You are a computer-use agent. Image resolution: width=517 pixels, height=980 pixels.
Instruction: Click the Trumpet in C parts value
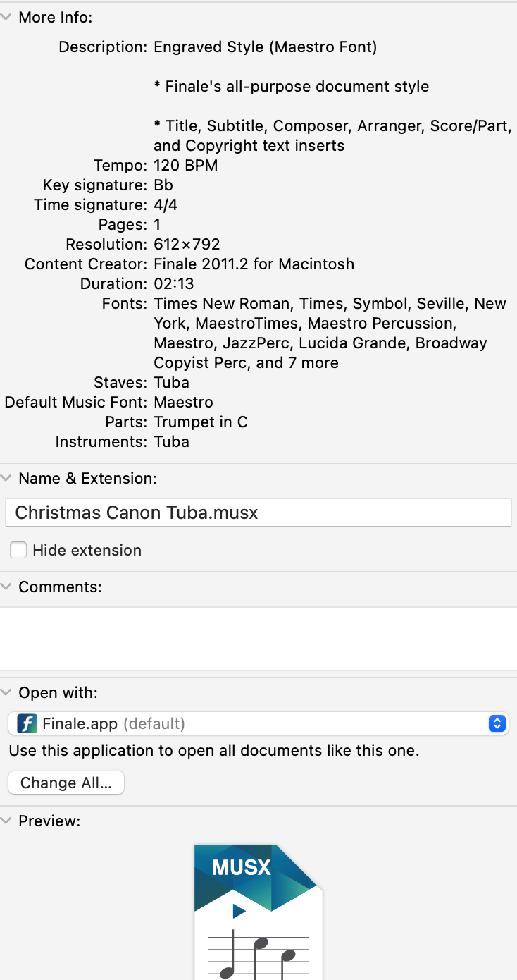(x=201, y=422)
